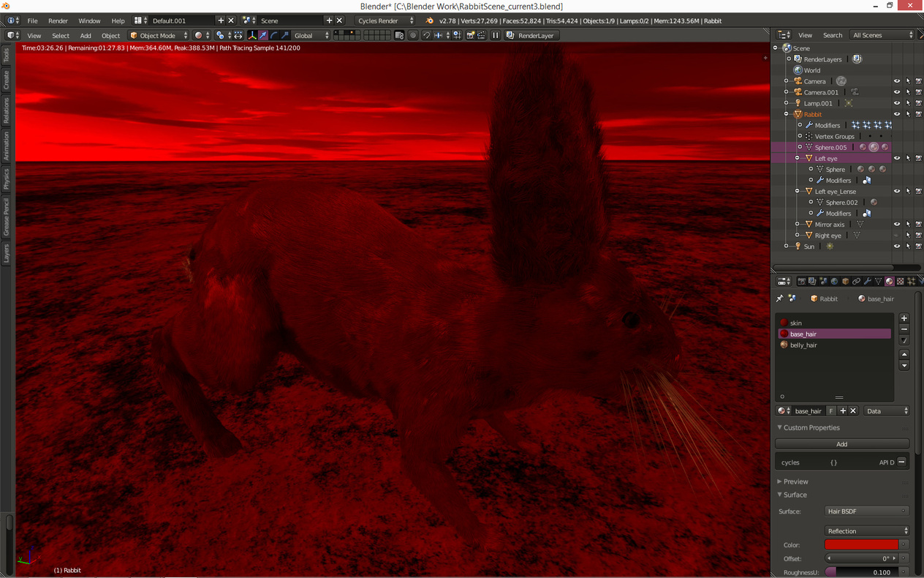Click the red hair Color swatch
Image resolution: width=924 pixels, height=578 pixels.
861,545
